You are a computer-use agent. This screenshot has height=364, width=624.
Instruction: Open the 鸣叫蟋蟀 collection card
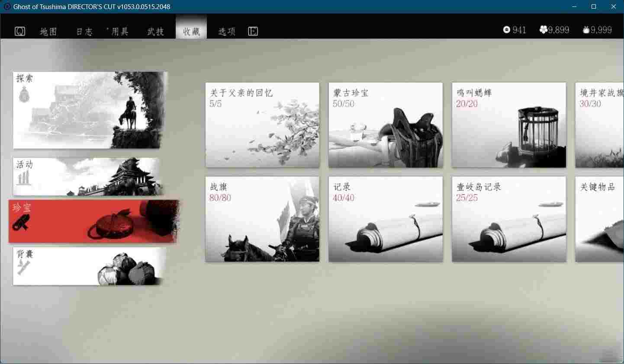[509, 125]
